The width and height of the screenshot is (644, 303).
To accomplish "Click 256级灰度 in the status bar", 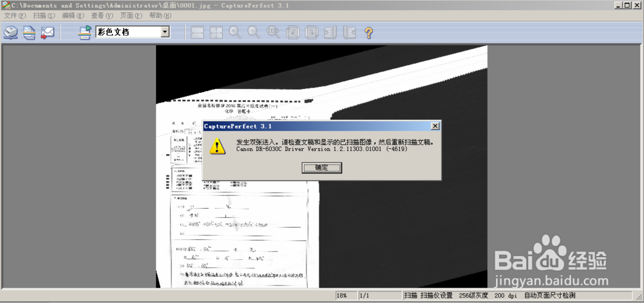I will [x=473, y=295].
